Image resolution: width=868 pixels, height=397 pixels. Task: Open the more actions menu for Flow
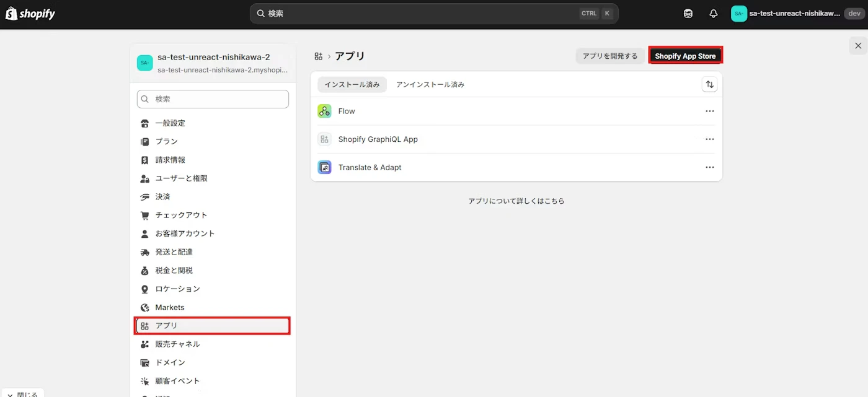pos(710,111)
